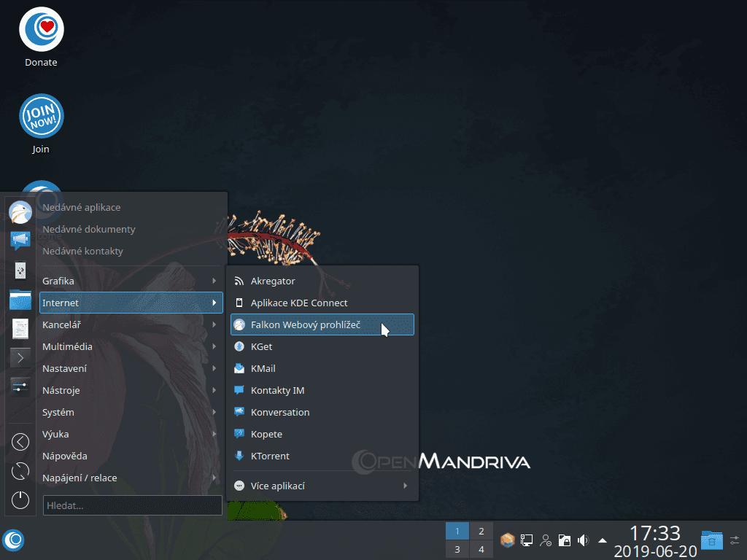Click the volume icon in the system tray
Viewport: 747px width, 560px height.
(582, 540)
